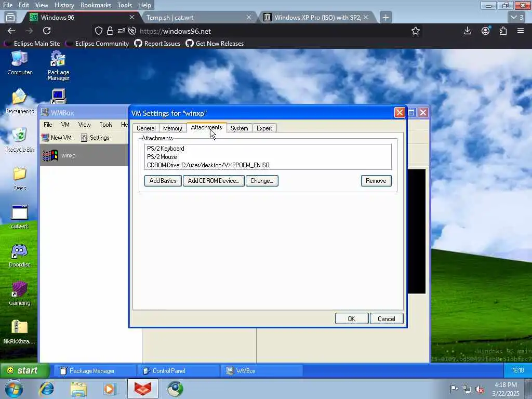Image resolution: width=532 pixels, height=399 pixels.
Task: Cancel the VM Settings dialog
Action: pyautogui.click(x=386, y=318)
